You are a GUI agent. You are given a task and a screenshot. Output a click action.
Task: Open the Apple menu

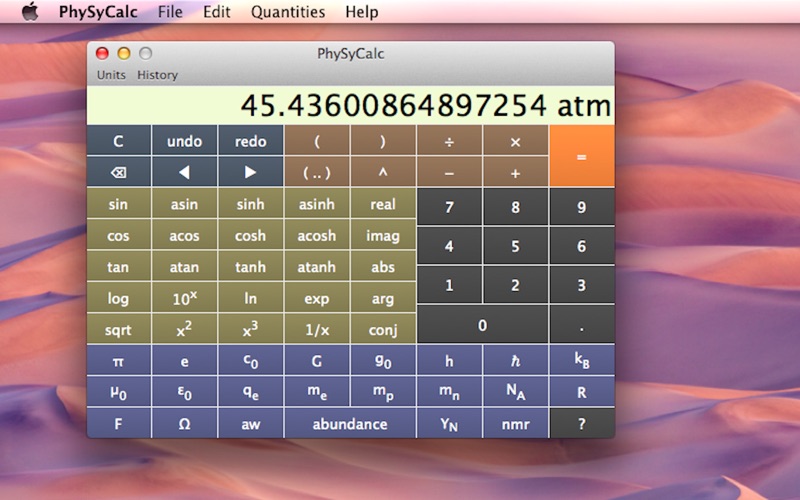(x=30, y=11)
